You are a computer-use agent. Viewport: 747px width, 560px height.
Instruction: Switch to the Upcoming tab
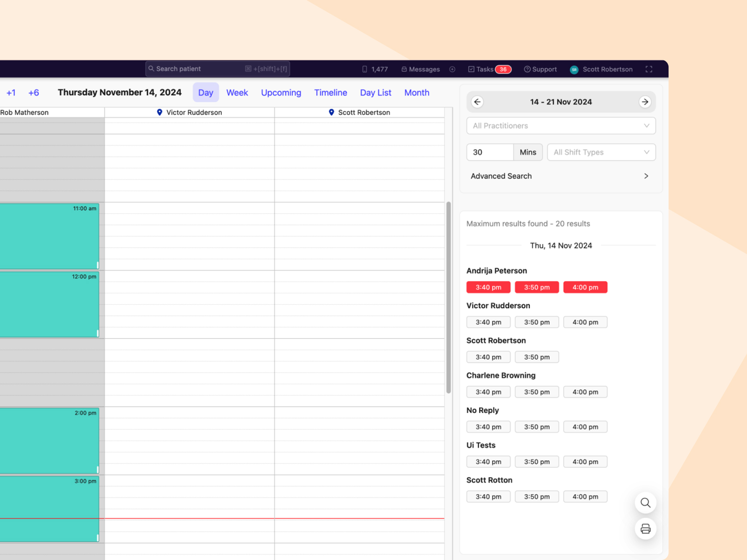(x=281, y=92)
